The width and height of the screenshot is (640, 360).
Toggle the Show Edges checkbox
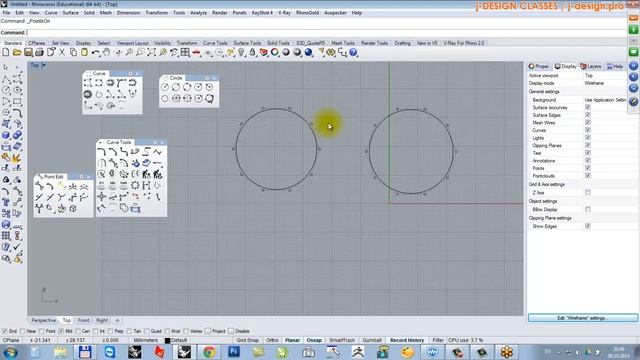pos(588,226)
